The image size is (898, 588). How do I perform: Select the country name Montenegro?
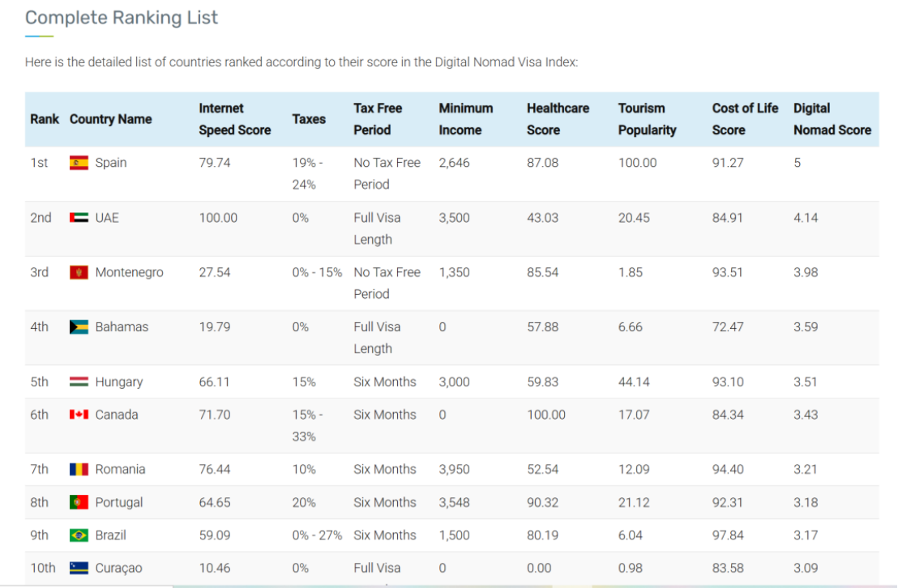[x=130, y=272]
